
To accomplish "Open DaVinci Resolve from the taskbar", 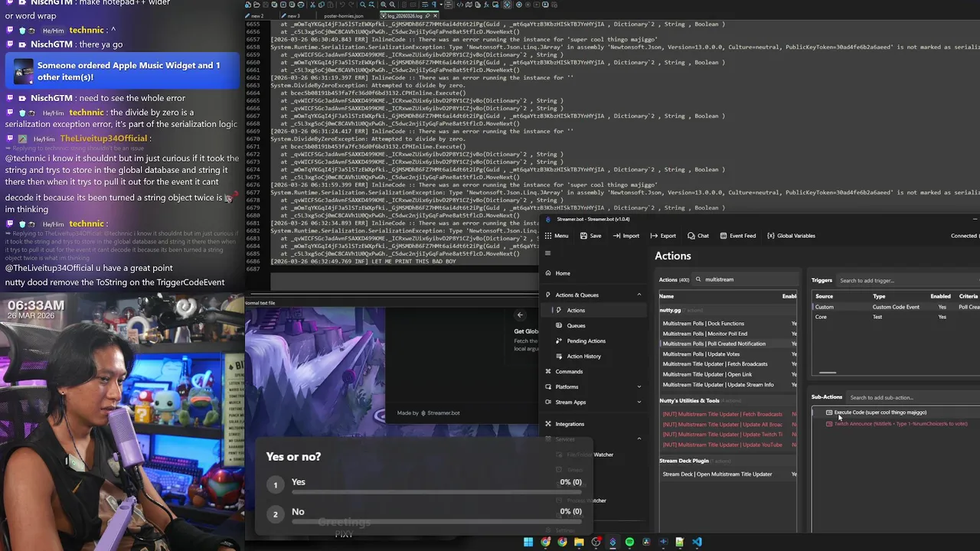I will coord(646,542).
